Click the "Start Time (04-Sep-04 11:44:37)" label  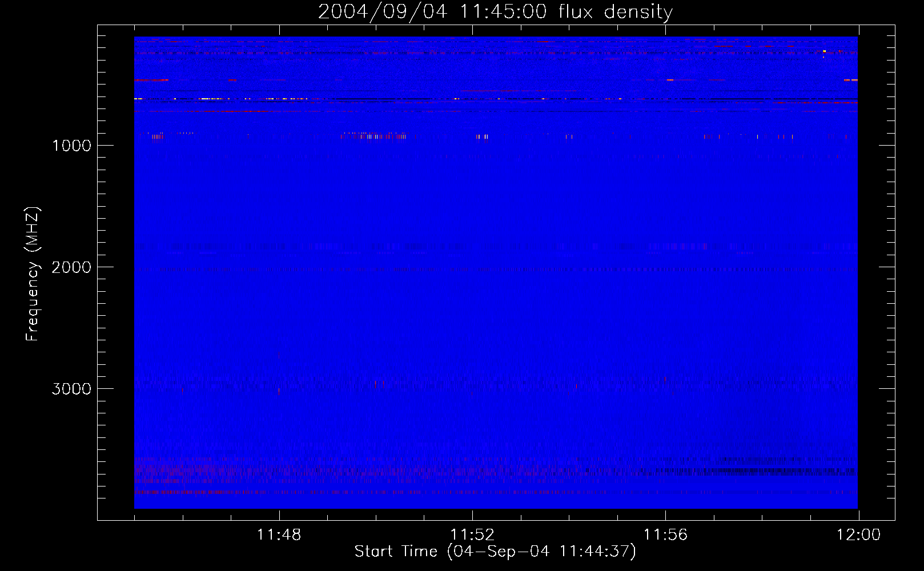click(x=495, y=552)
